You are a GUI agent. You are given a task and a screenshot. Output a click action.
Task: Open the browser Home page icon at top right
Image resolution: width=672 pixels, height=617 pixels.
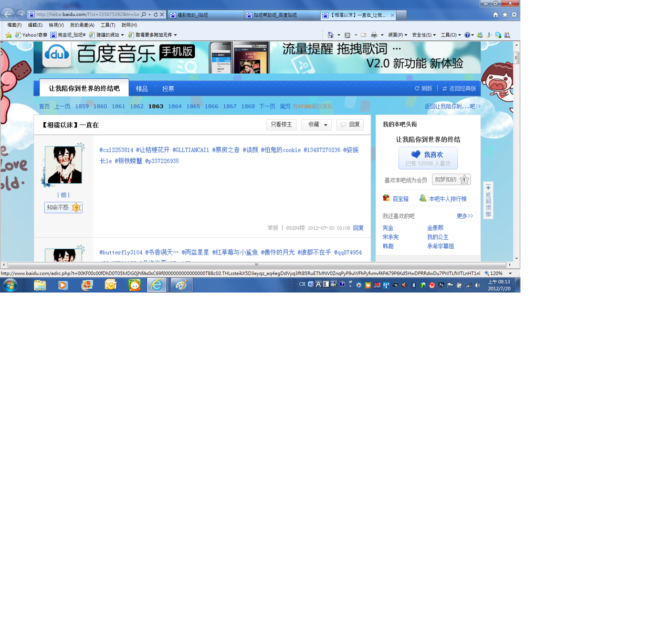(495, 15)
